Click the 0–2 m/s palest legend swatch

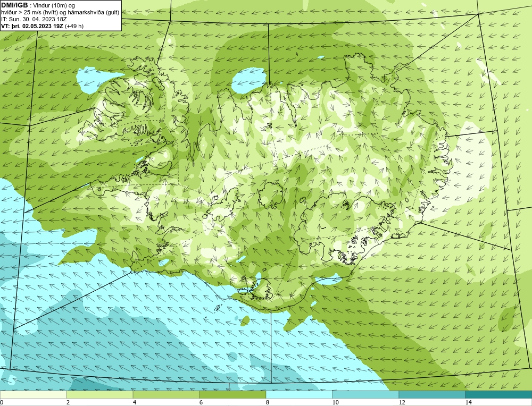33,394
